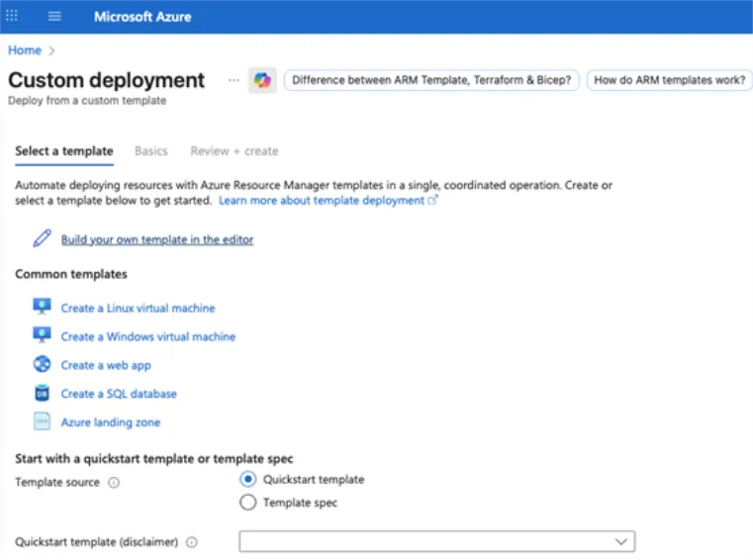Go to the Home breadcrumb

(25, 50)
